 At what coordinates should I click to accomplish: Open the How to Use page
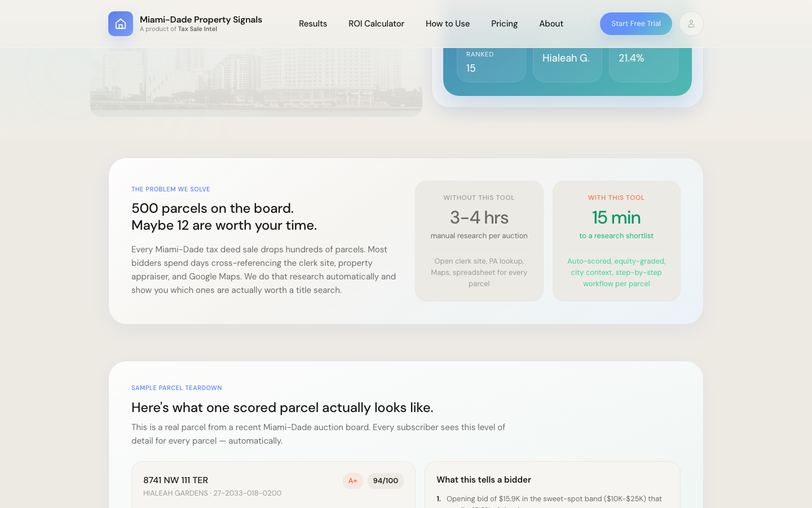[x=448, y=24]
